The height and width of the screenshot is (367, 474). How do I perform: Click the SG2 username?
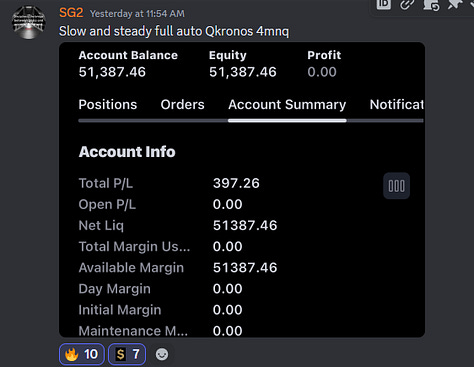tap(71, 13)
